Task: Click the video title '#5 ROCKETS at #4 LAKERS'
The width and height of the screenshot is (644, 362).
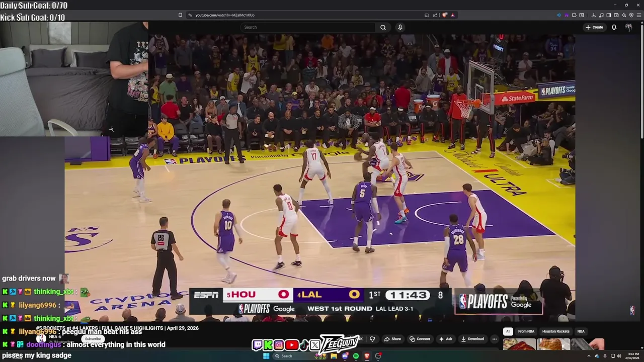Action: click(117, 328)
